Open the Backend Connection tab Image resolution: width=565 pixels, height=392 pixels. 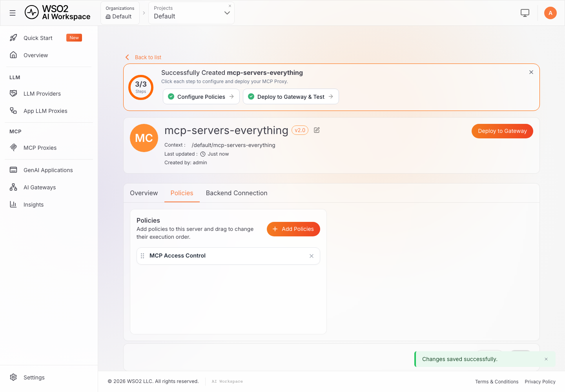coord(237,193)
